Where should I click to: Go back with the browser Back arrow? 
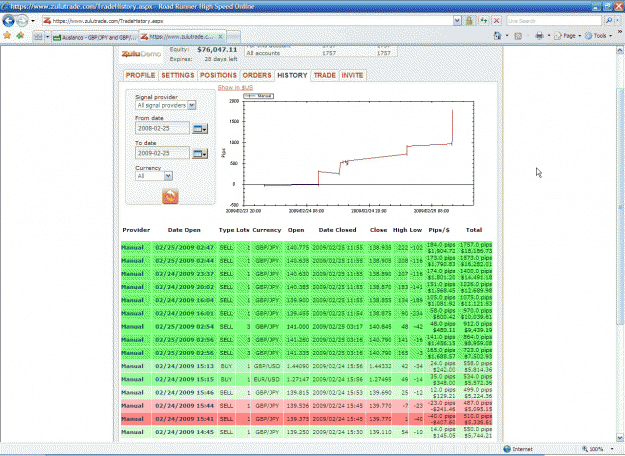(9, 20)
